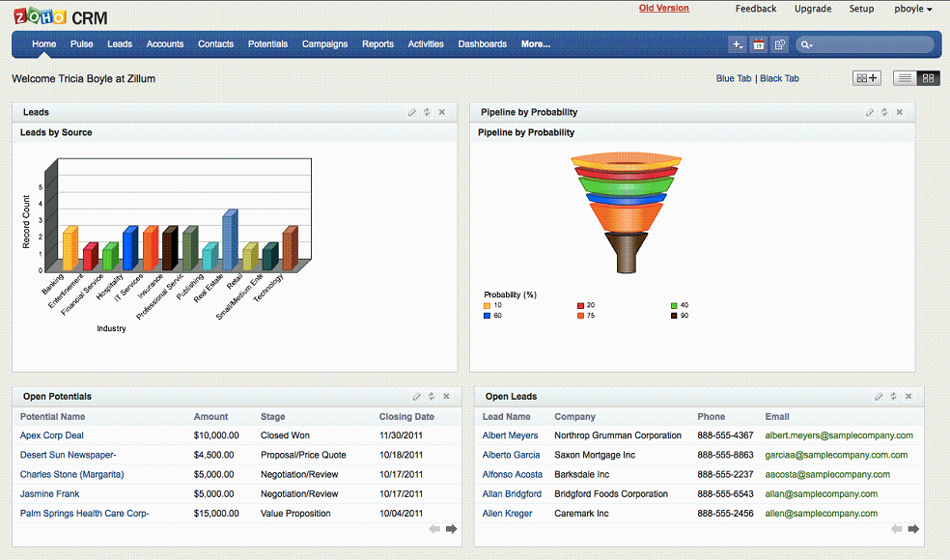Switch to list layout view
Viewport: 950px width, 560px height.
(905, 78)
